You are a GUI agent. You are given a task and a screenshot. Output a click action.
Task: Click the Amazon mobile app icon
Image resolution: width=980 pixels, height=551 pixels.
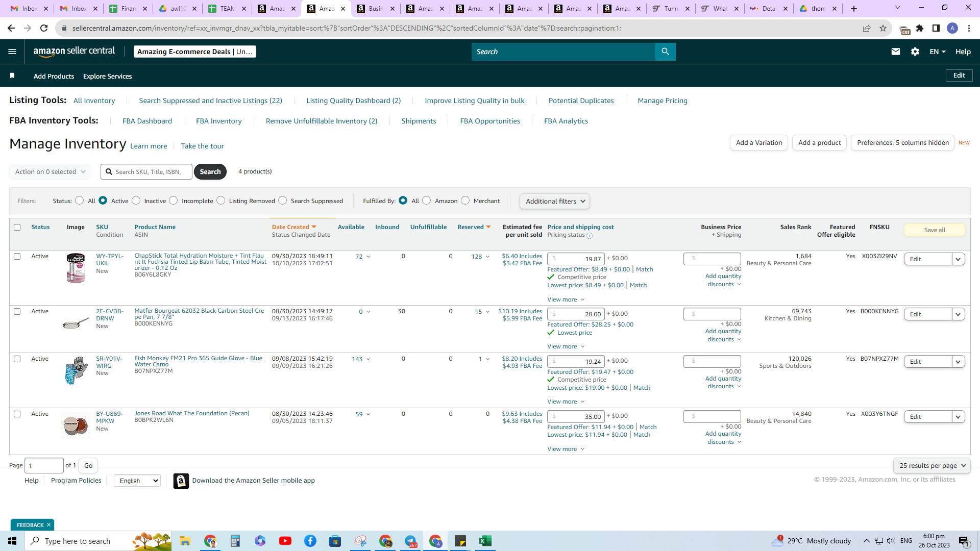(181, 481)
